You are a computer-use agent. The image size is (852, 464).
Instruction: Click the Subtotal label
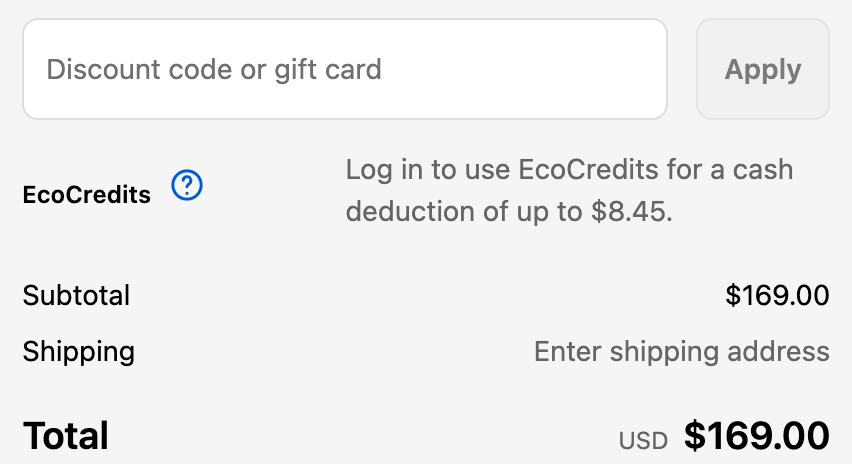(76, 296)
